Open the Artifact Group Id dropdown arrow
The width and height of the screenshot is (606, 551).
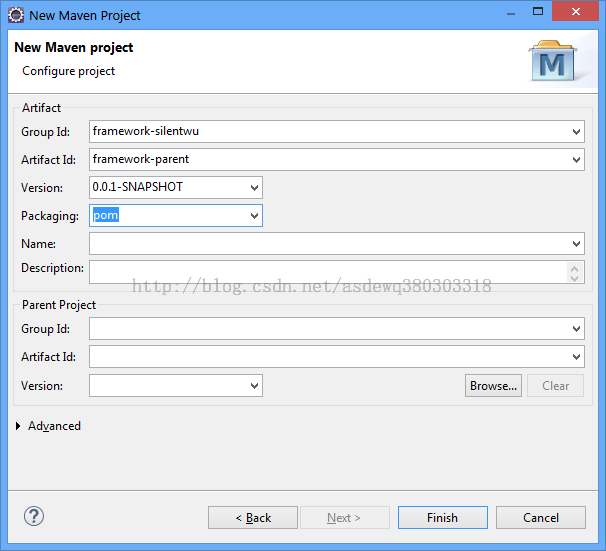pos(576,132)
